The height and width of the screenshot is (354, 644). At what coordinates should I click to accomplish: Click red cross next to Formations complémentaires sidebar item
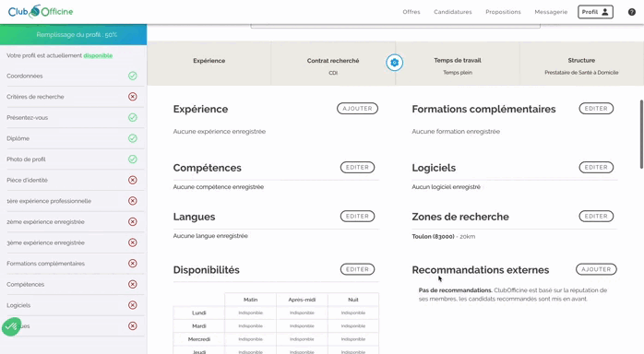pyautogui.click(x=133, y=264)
